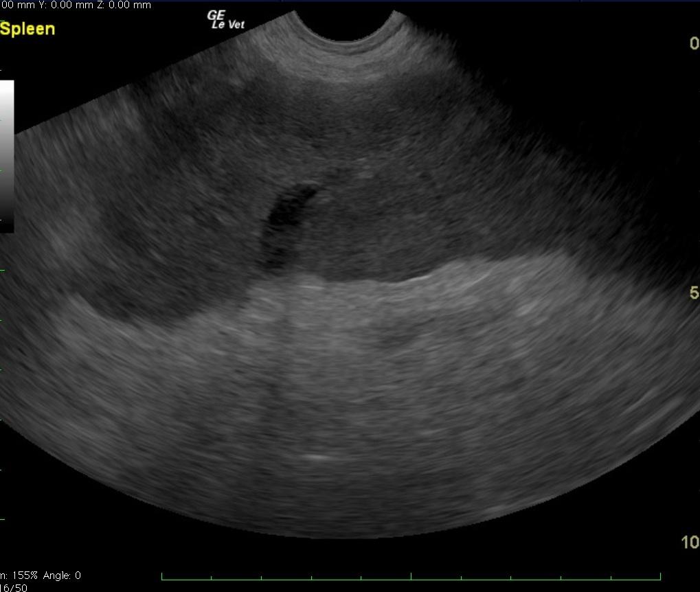Viewport: 700px width, 592px height.
Task: Click the depth marker labeled 5
Action: click(x=693, y=293)
